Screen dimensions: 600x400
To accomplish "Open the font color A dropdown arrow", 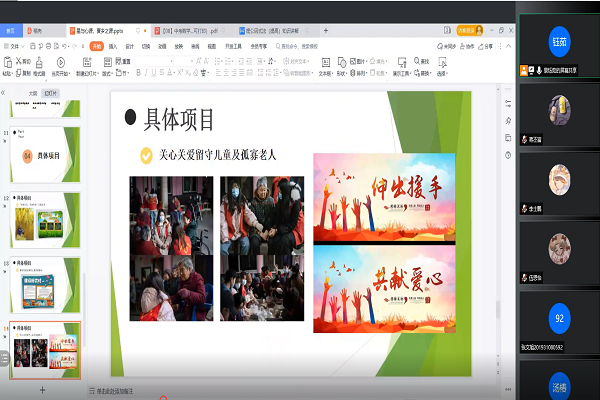I will pos(174,72).
